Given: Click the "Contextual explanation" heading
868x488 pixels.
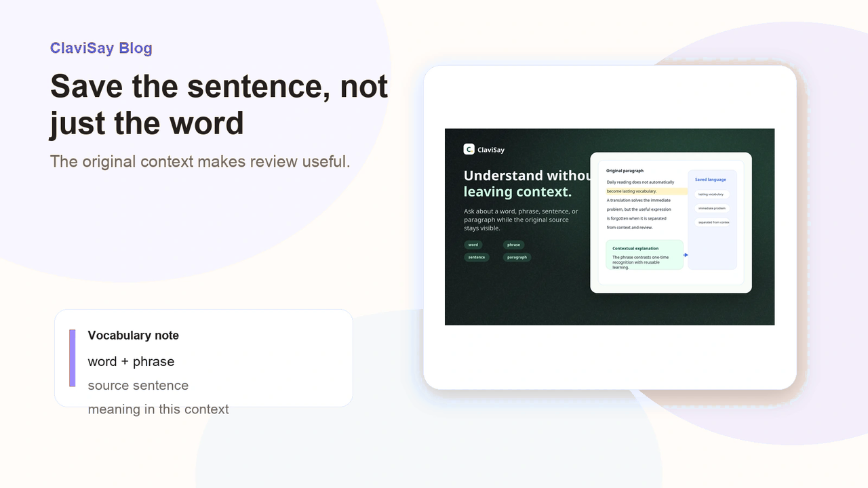Looking at the screenshot, I should 635,249.
